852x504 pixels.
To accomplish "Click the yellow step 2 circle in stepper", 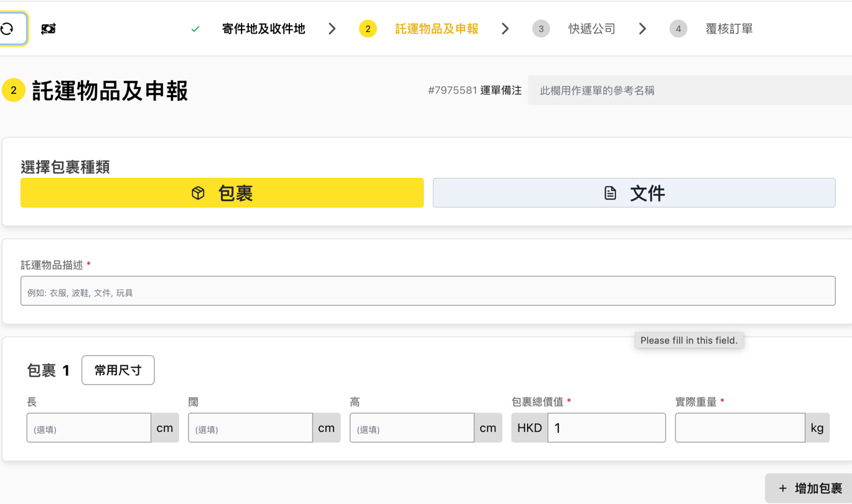I will tap(368, 29).
